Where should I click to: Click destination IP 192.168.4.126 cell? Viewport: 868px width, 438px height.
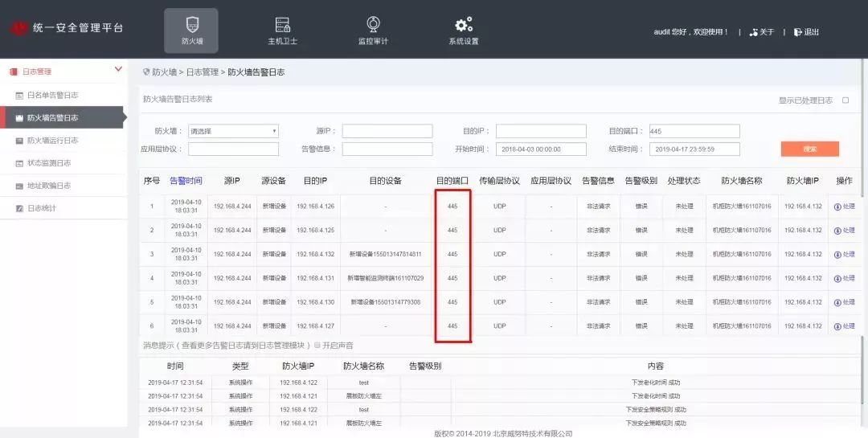pyautogui.click(x=316, y=207)
